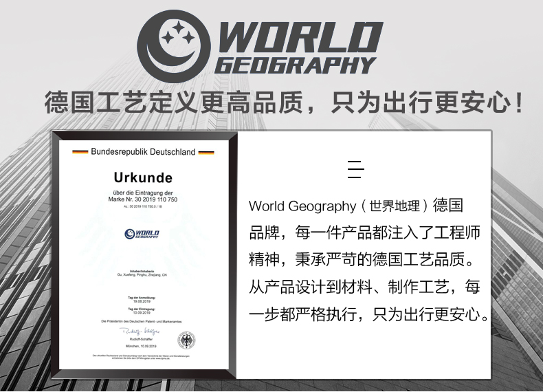Screen dimensions: 543x392
Task: Click 'München, 10.09.2019' on certificate
Action: tap(141, 346)
